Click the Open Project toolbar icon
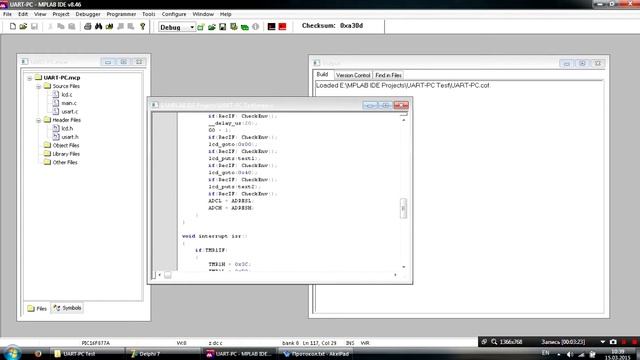This screenshot has height=360, width=640. coord(211,27)
